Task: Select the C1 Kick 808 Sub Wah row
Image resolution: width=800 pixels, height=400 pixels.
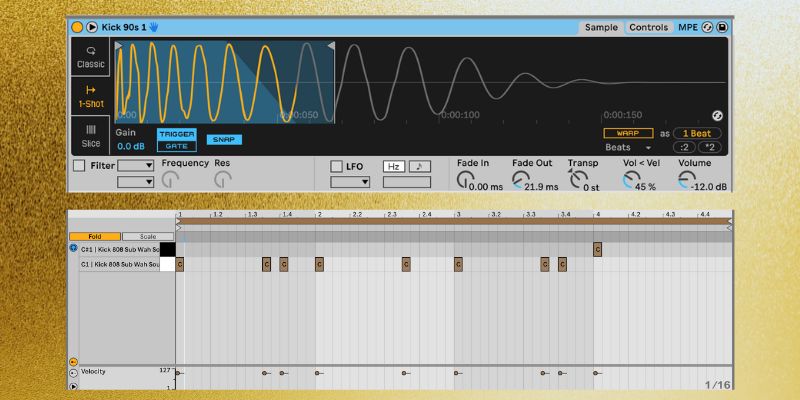Action: pyautogui.click(x=120, y=264)
